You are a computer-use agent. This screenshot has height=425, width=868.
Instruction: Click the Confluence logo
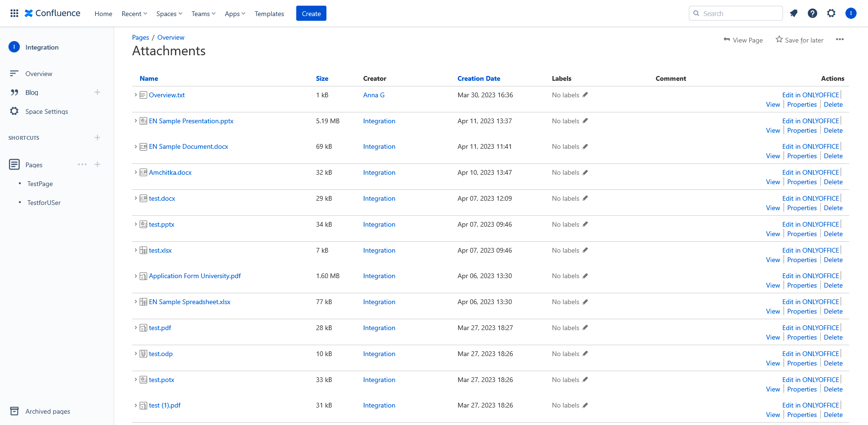click(52, 13)
